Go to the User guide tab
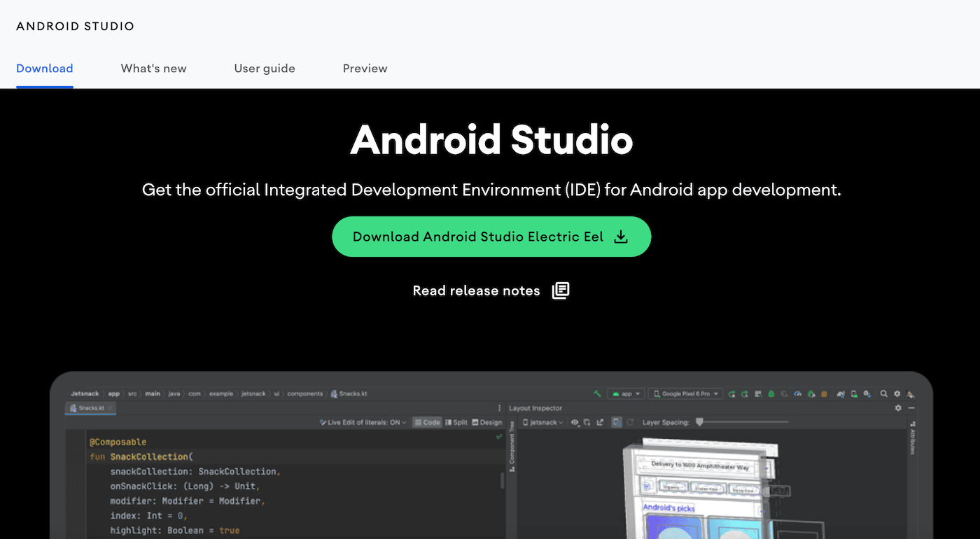 pos(265,69)
